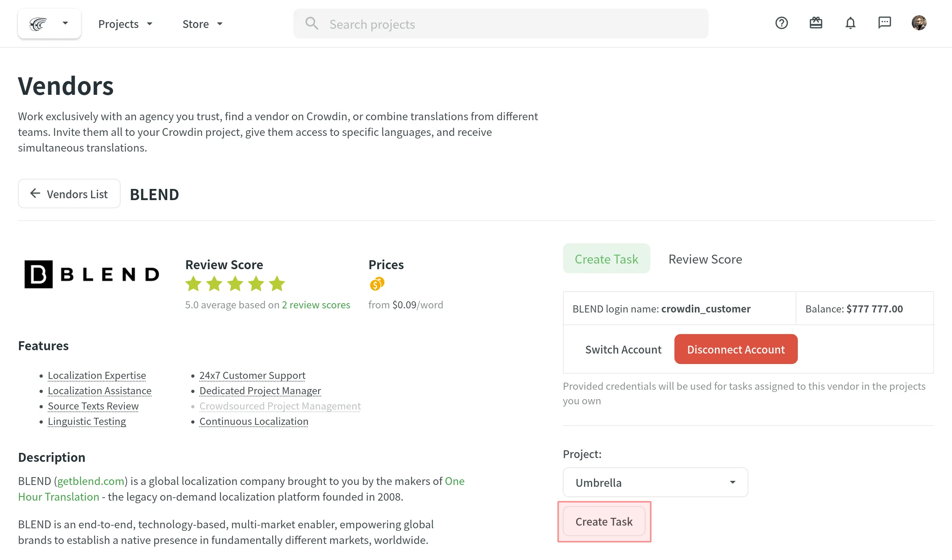
Task: Open the 2 review scores link
Action: tap(316, 305)
